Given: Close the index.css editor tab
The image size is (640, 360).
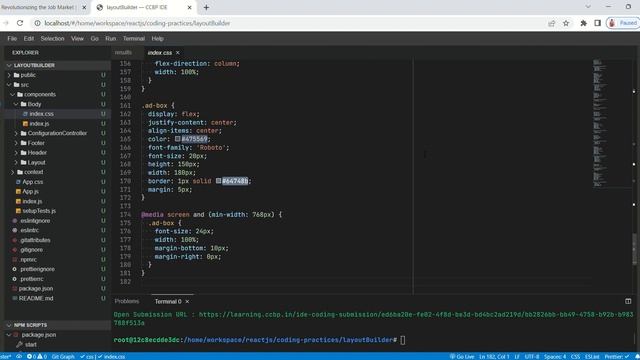Looking at the screenshot, I should coord(178,53).
